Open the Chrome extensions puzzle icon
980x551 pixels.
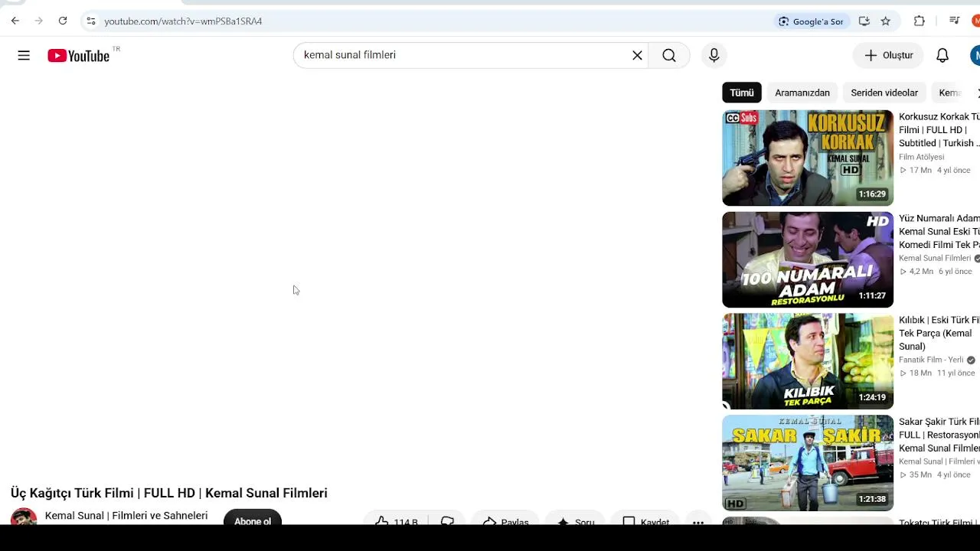tap(920, 21)
